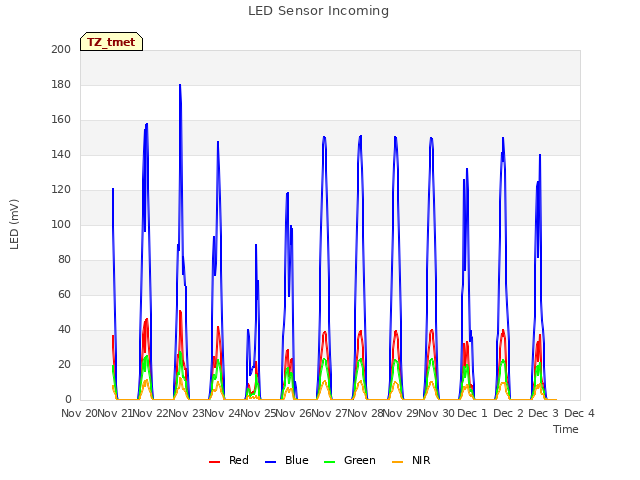Click the 200 y-axis tick value
The height and width of the screenshot is (480, 640).
[x=61, y=49]
